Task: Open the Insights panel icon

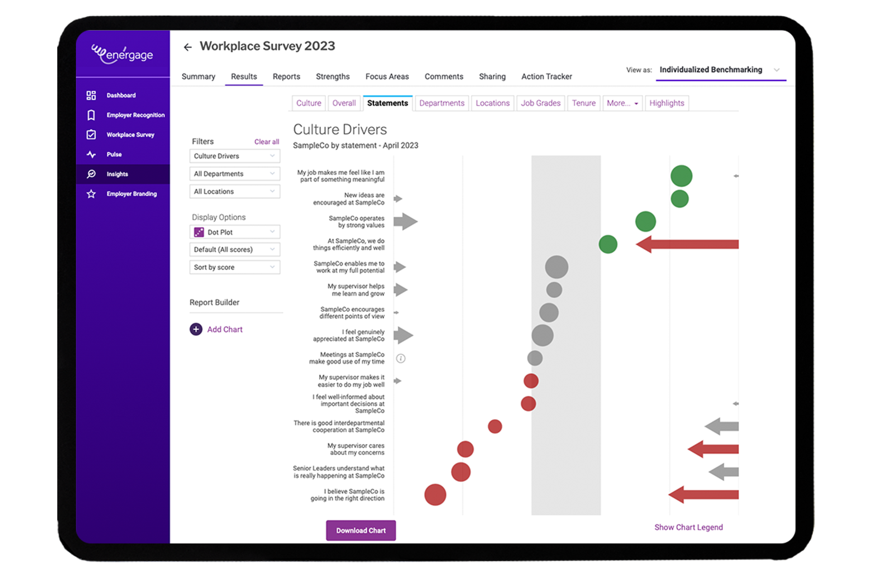Action: 91,174
